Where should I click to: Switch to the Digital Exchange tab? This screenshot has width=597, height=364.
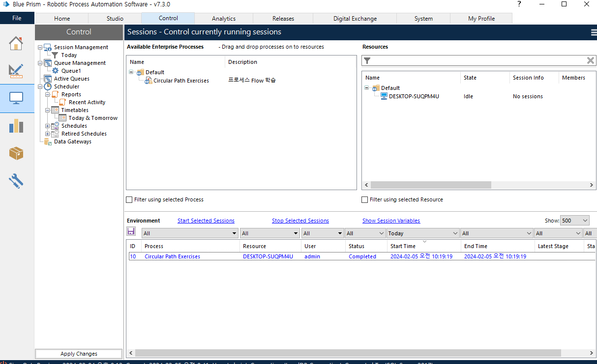click(355, 19)
